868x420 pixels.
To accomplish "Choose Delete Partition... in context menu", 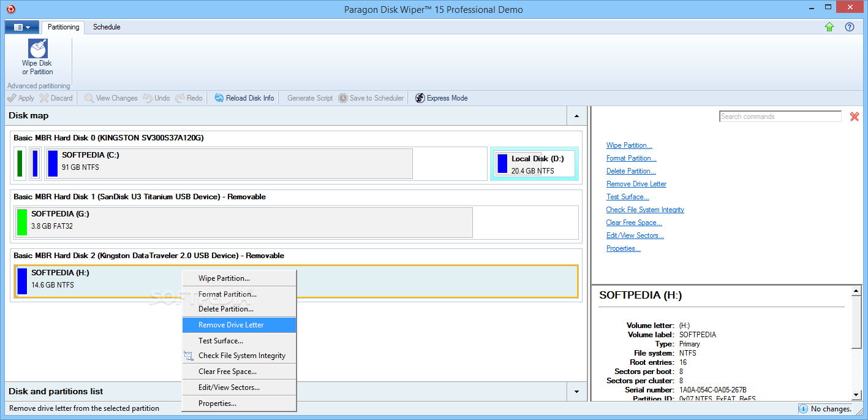I will 239,309.
